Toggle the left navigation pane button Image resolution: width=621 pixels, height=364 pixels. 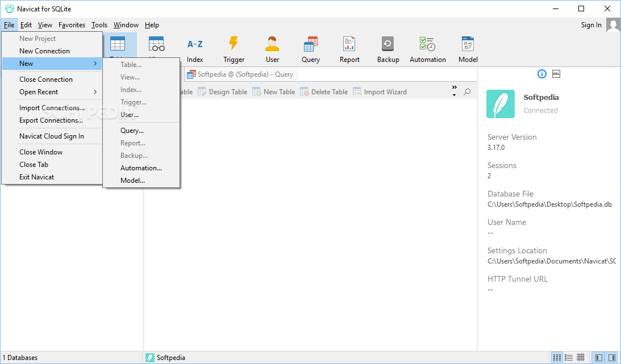(598, 358)
